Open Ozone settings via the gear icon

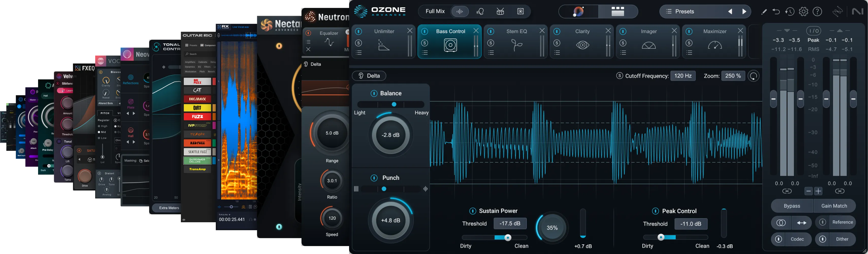coord(803,11)
